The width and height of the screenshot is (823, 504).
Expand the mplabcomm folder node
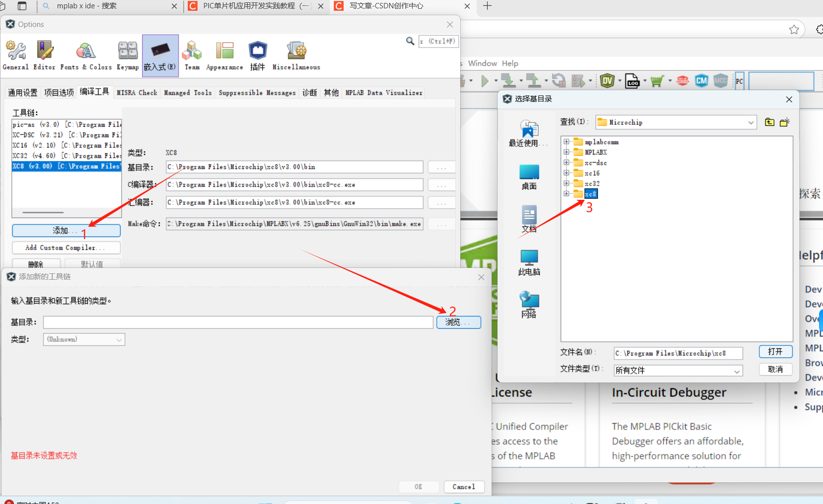[x=566, y=142]
